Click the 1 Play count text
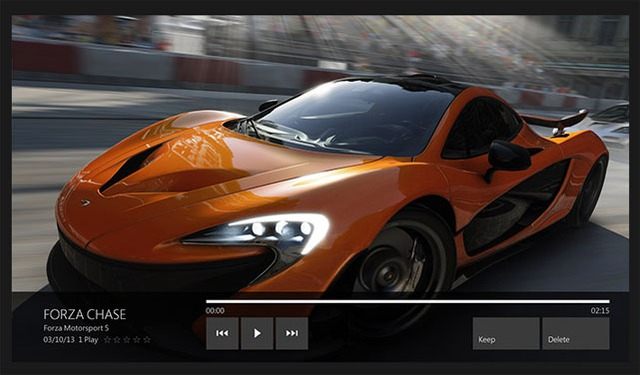640x375 pixels. click(x=88, y=339)
